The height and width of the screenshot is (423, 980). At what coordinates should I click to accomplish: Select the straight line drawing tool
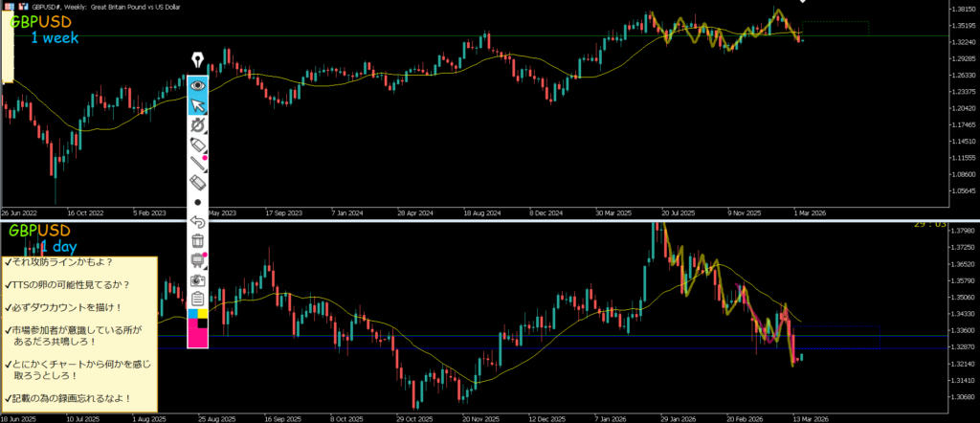197,164
